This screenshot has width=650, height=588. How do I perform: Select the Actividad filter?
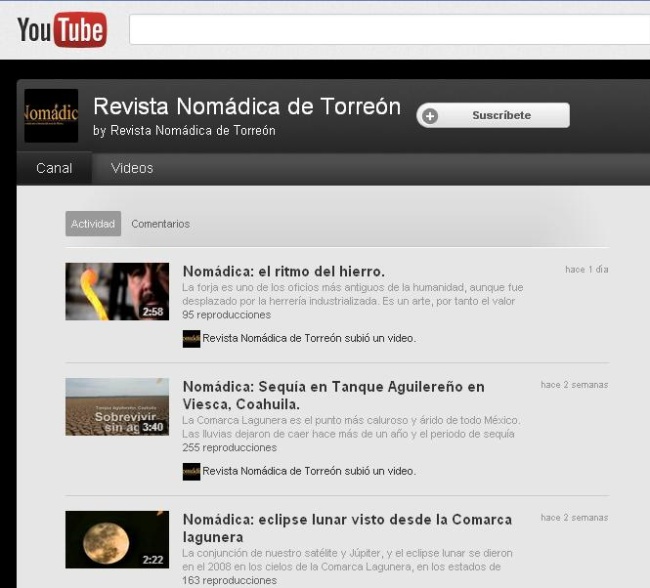[x=93, y=224]
